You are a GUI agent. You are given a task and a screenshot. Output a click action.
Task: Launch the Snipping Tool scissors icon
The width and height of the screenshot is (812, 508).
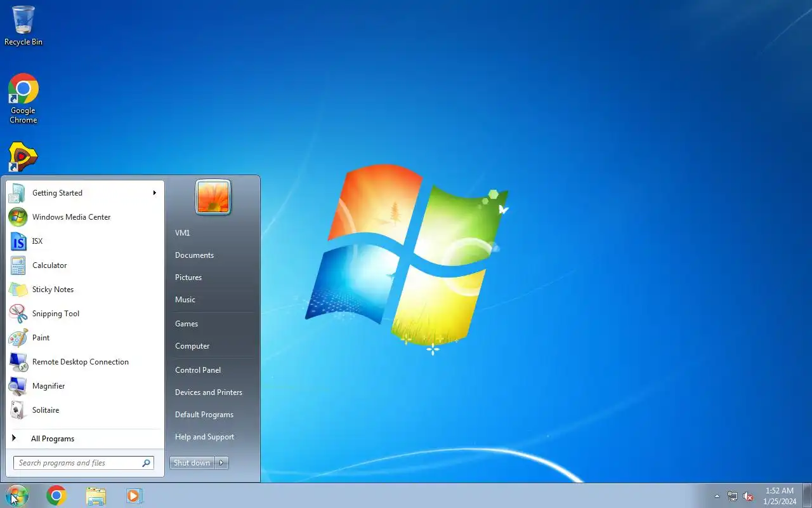coord(18,314)
